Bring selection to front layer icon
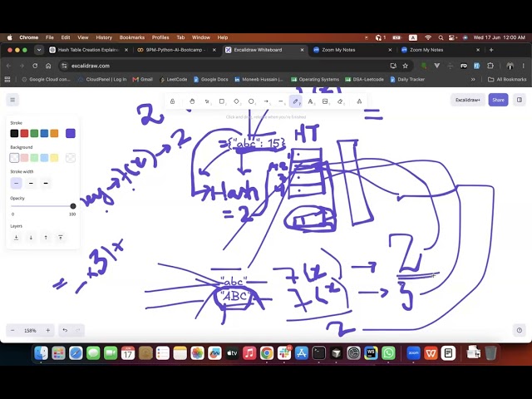532x399 pixels. (x=61, y=238)
